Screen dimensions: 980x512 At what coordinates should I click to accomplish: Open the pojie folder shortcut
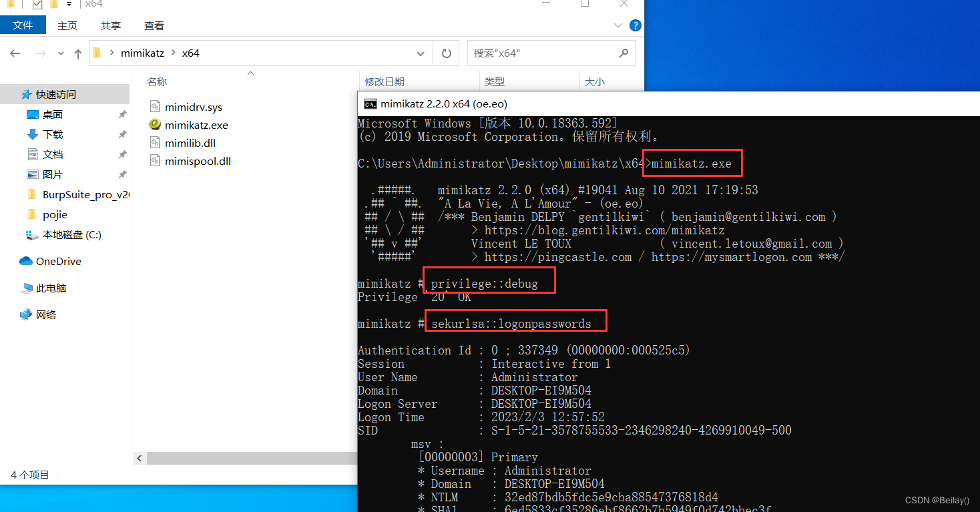(55, 214)
